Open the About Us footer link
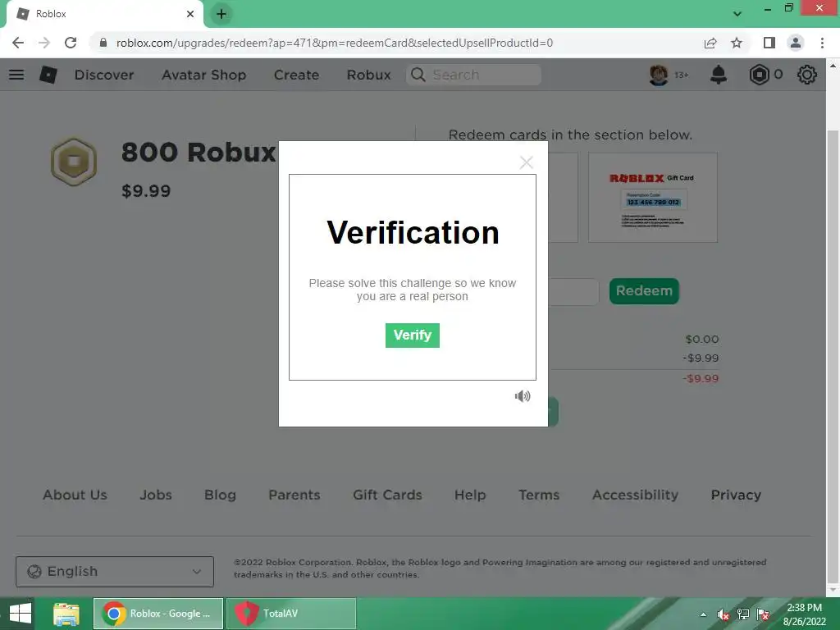Viewport: 840px width, 630px height. tap(75, 495)
